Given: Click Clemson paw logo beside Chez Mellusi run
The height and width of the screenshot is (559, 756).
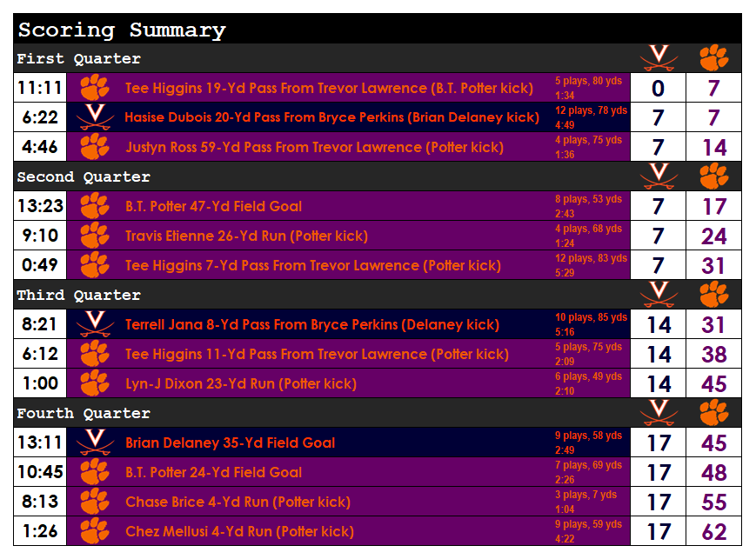Looking at the screenshot, I should (x=95, y=531).
